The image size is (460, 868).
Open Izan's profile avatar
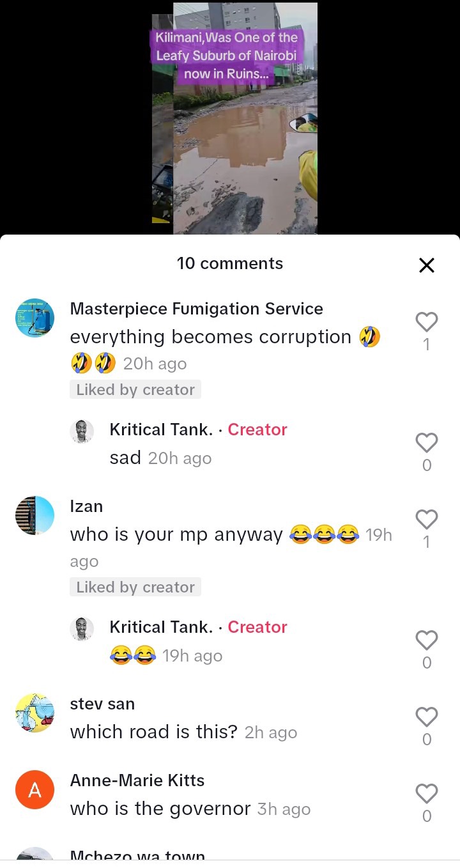pyautogui.click(x=35, y=515)
